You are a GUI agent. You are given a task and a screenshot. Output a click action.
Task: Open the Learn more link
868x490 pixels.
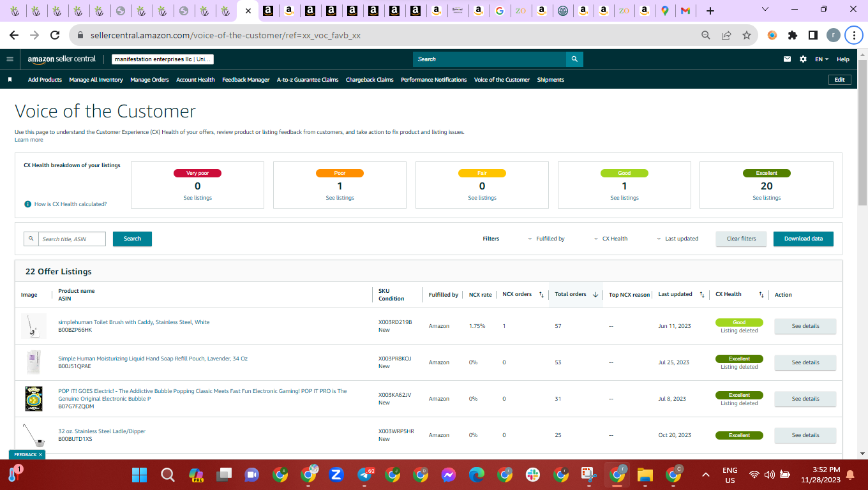point(29,140)
